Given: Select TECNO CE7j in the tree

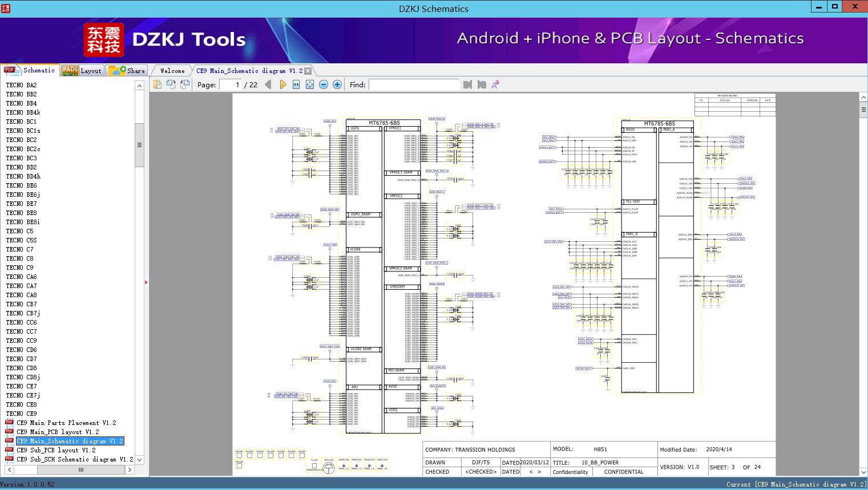Looking at the screenshot, I should (x=23, y=395).
